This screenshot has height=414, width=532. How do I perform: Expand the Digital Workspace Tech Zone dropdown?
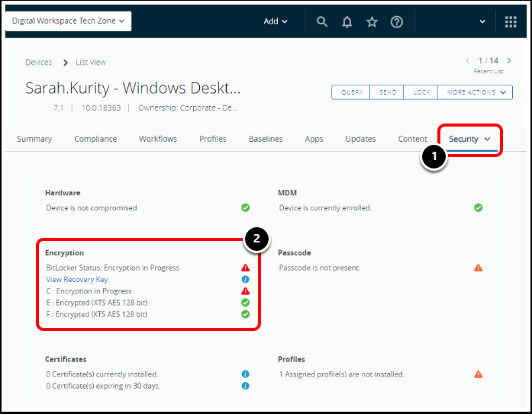click(68, 21)
